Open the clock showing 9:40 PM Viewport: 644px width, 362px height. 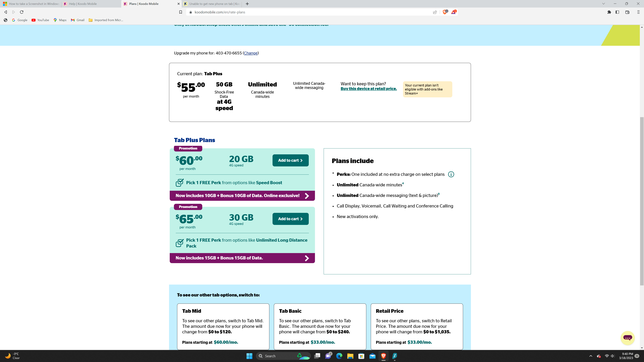pos(626,356)
